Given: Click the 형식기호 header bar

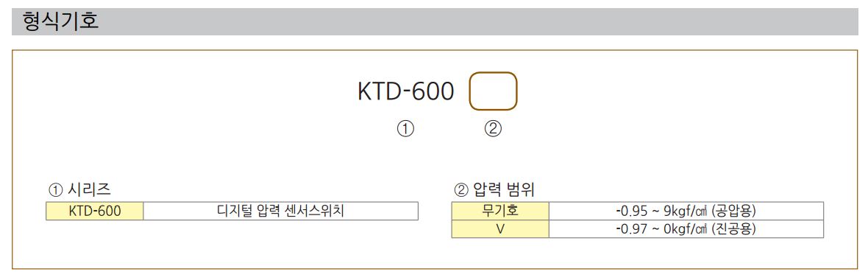Looking at the screenshot, I should pos(435,21).
